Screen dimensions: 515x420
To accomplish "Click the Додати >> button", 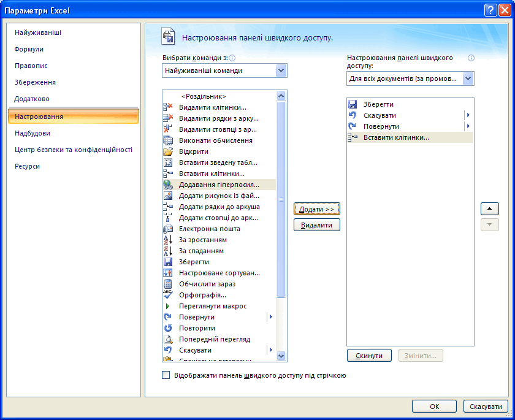I will [316, 209].
